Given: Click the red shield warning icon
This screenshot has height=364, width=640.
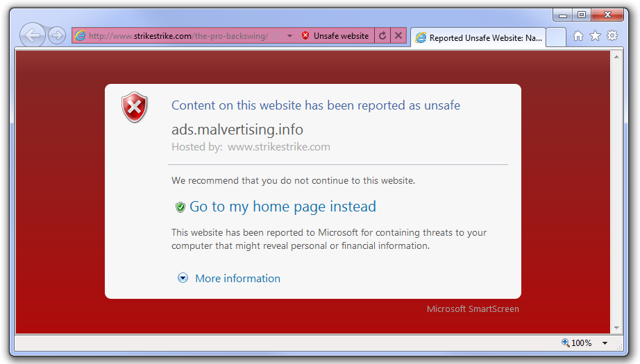Looking at the screenshot, I should point(134,107).
